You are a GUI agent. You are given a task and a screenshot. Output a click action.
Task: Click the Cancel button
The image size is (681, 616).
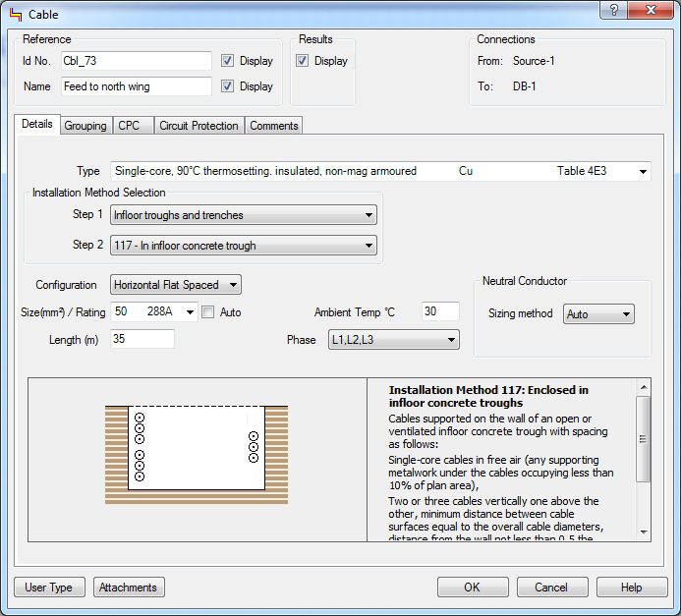coord(552,587)
